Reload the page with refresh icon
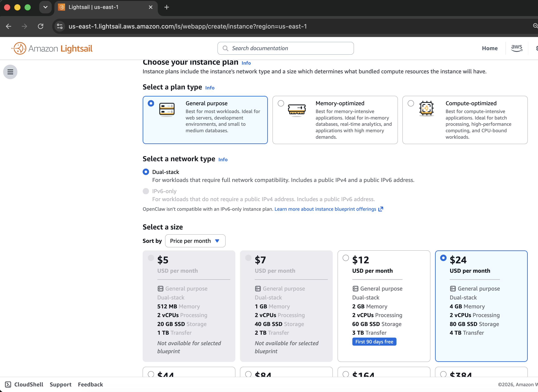 coord(41,26)
